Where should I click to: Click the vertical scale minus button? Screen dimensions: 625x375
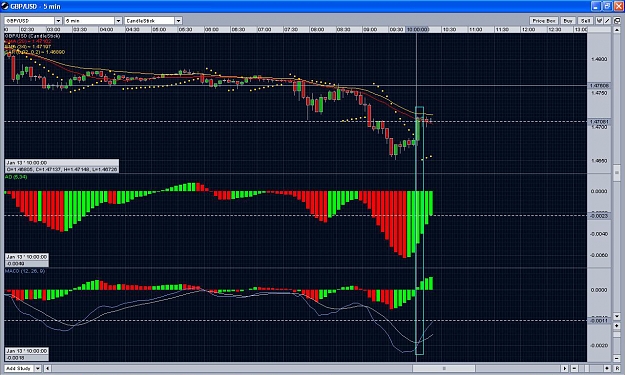click(617, 358)
